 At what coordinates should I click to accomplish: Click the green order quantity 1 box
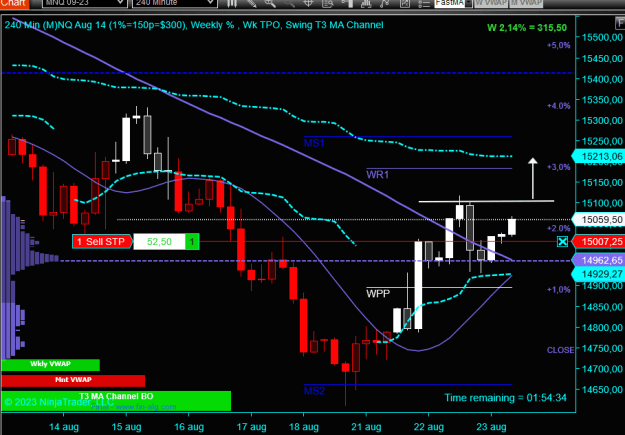click(x=192, y=242)
